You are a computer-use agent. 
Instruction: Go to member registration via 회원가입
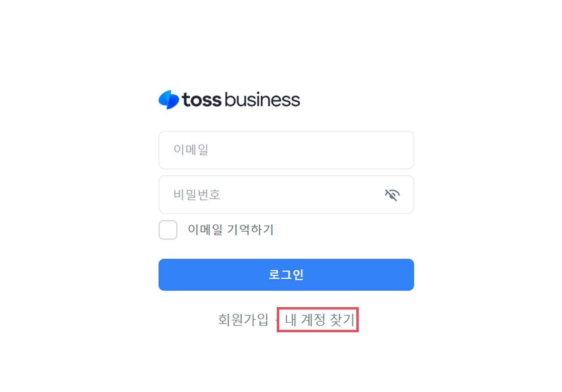tap(243, 320)
